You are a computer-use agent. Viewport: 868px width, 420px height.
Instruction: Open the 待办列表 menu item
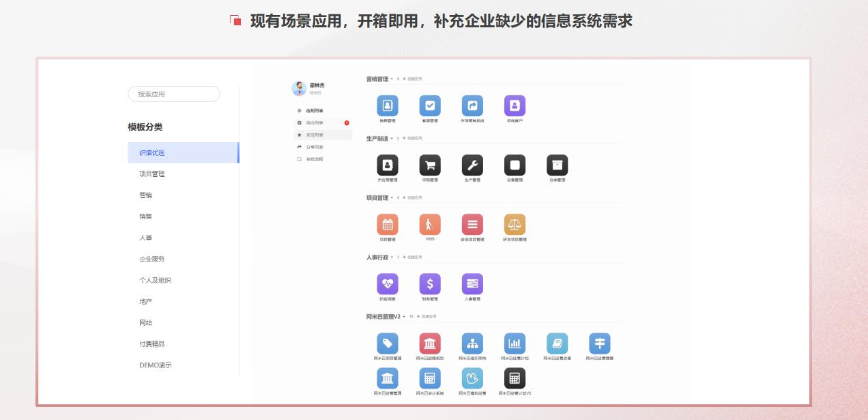click(315, 121)
